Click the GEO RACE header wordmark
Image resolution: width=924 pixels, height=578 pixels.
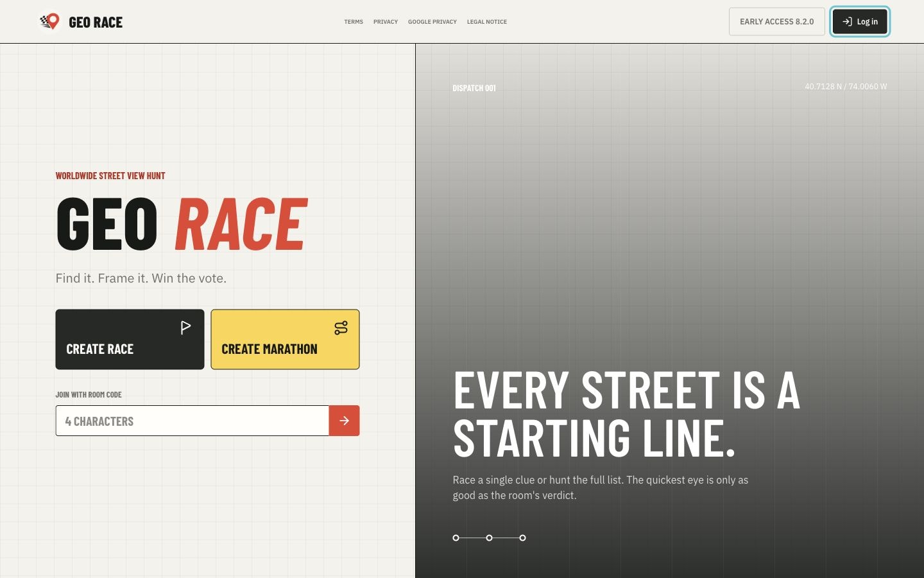(x=96, y=22)
